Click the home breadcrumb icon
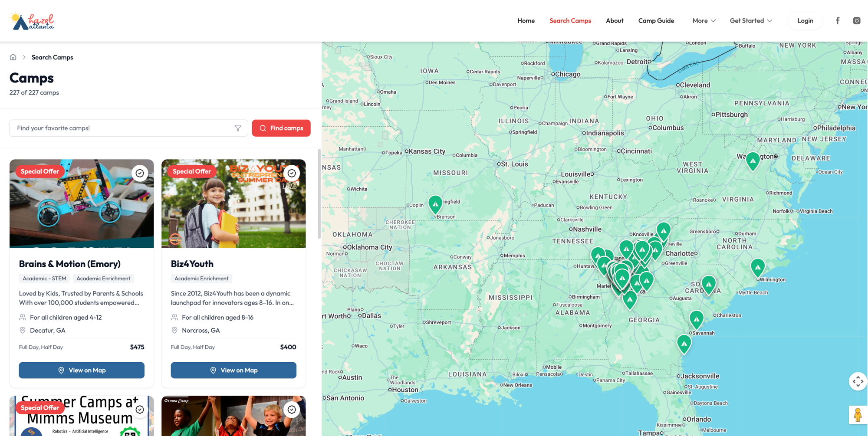Screen dimensions: 868x436 (13, 57)
